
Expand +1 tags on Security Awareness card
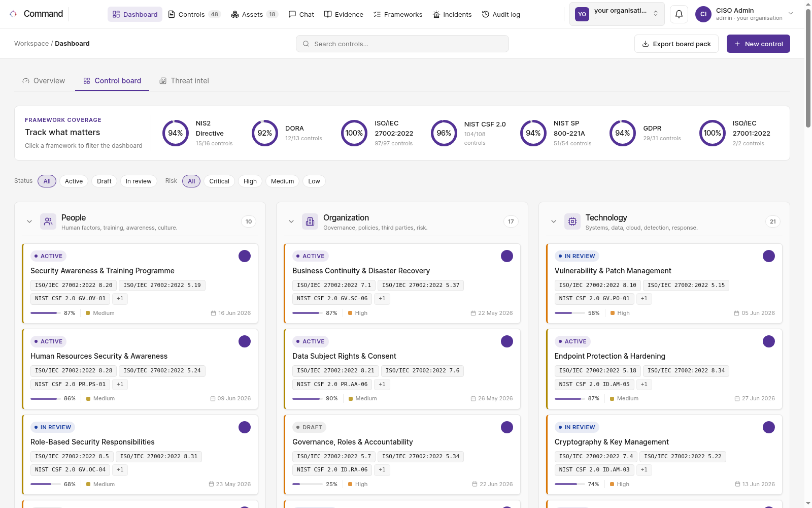[x=120, y=299]
